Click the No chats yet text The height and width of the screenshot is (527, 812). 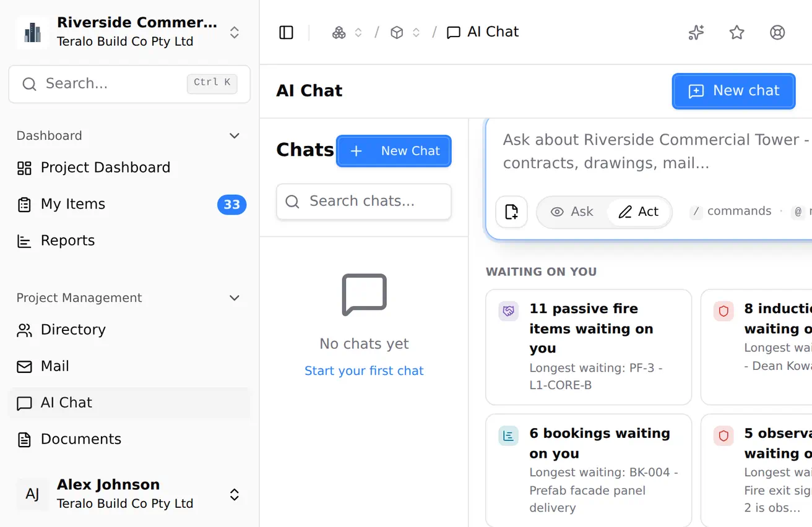[364, 344]
